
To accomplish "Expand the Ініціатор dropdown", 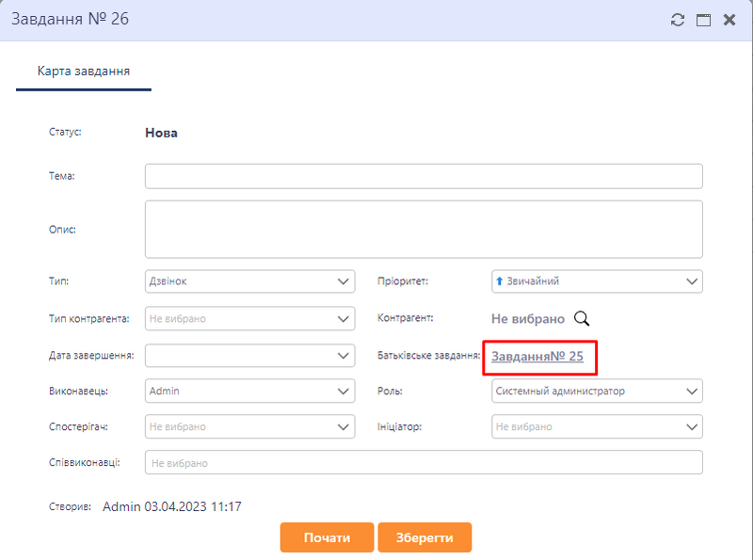I will (597, 426).
